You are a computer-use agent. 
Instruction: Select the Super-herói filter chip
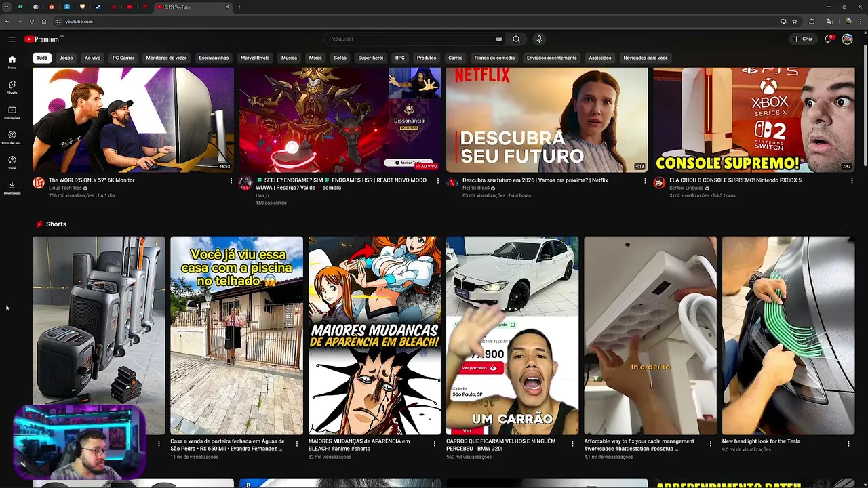coord(371,58)
